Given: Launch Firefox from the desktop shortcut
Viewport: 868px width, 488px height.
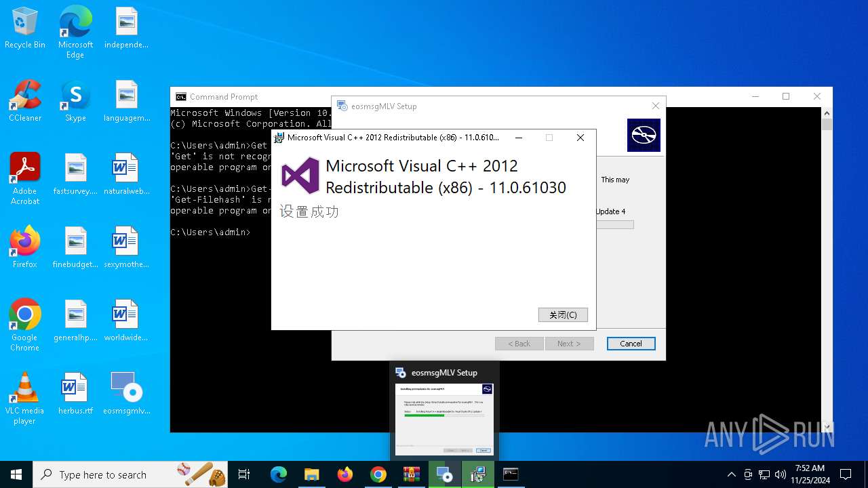Looking at the screenshot, I should tap(25, 247).
